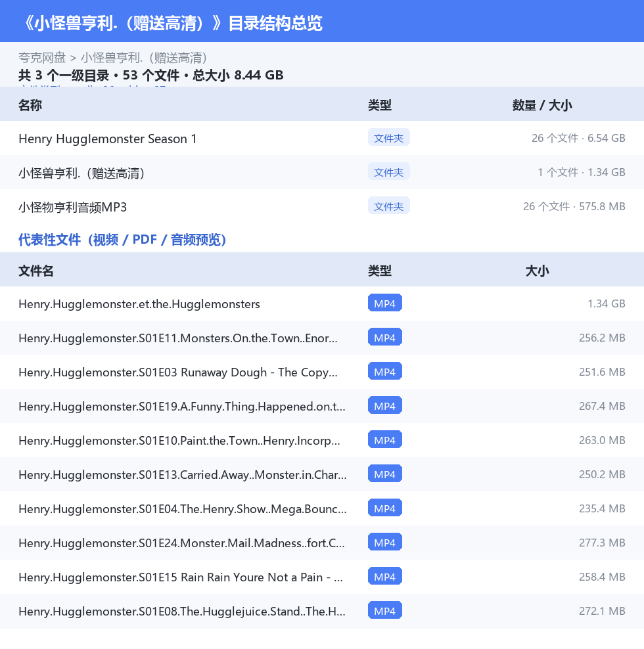Select the 小怪兽亨利.（赠送高清） folder name in the table

pyautogui.click(x=81, y=173)
